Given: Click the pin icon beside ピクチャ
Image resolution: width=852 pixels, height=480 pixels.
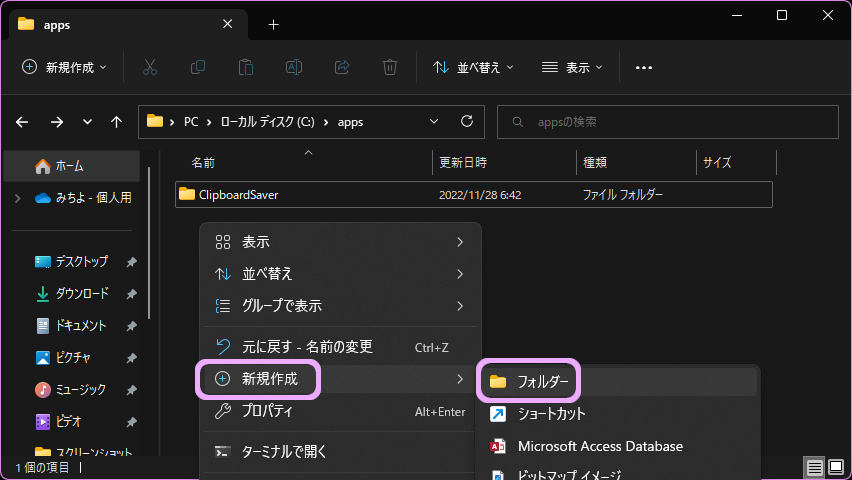Looking at the screenshot, I should click(x=131, y=358).
